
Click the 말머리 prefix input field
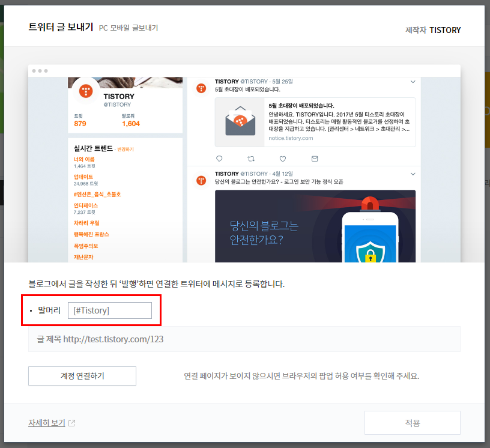click(110, 310)
